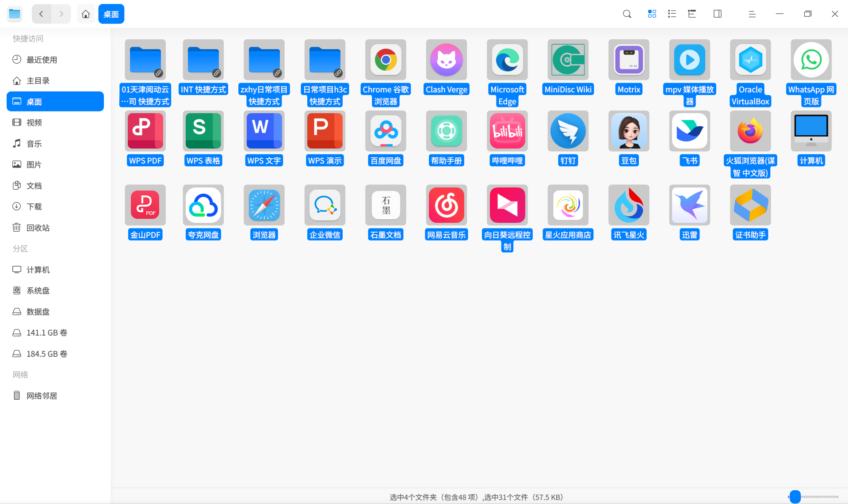848x504 pixels.
Task: Click the Microsoft Edge icon
Action: 507,60
